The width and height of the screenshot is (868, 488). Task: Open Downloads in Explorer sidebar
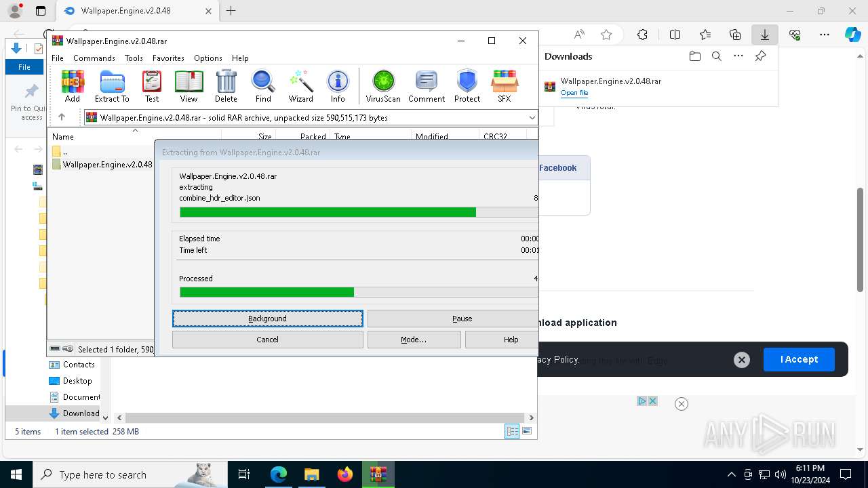pos(75,413)
